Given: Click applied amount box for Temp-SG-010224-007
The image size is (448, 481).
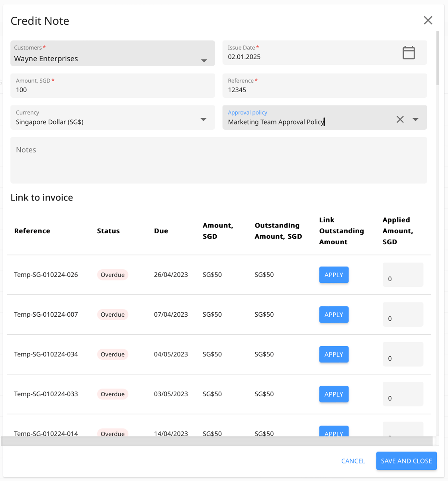Looking at the screenshot, I should tap(403, 314).
